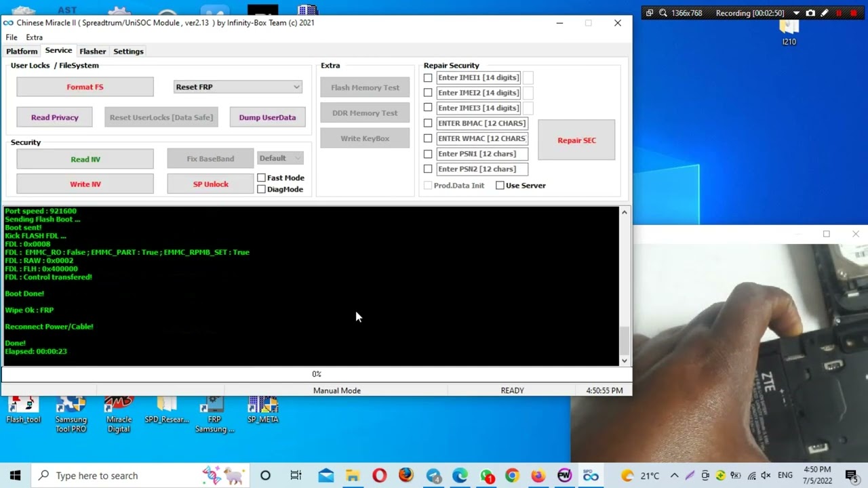Toggle the Use Server checkbox
Image resolution: width=868 pixels, height=488 pixels.
[500, 185]
